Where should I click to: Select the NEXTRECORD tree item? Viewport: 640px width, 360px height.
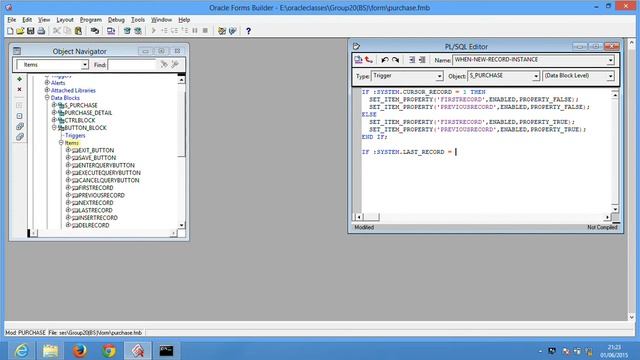point(96,203)
